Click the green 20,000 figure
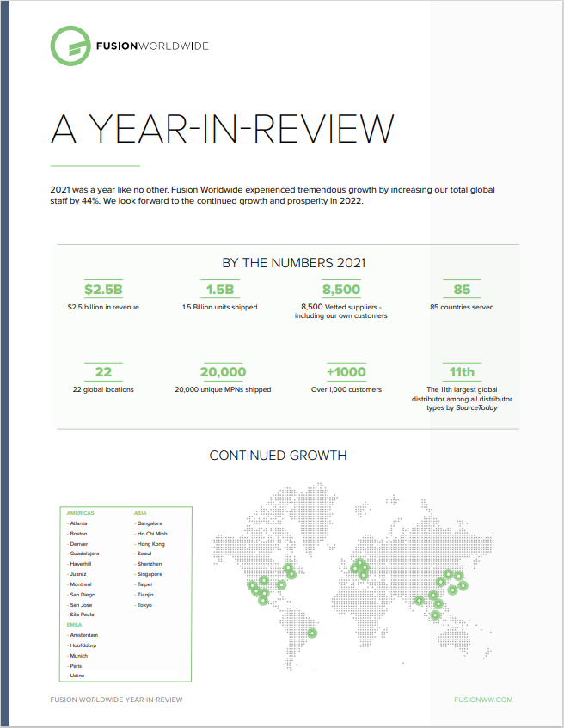This screenshot has height=728, width=564. point(223,372)
